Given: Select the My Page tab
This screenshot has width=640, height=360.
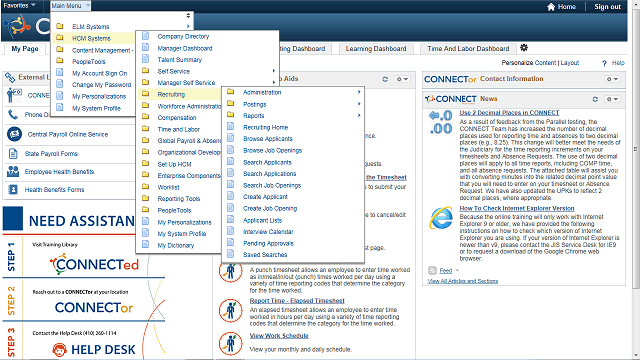Looking at the screenshot, I should pyautogui.click(x=25, y=49).
